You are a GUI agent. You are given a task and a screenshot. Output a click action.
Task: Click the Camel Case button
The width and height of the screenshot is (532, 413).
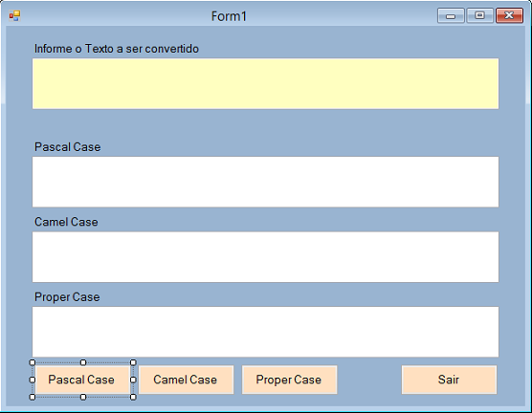186,380
